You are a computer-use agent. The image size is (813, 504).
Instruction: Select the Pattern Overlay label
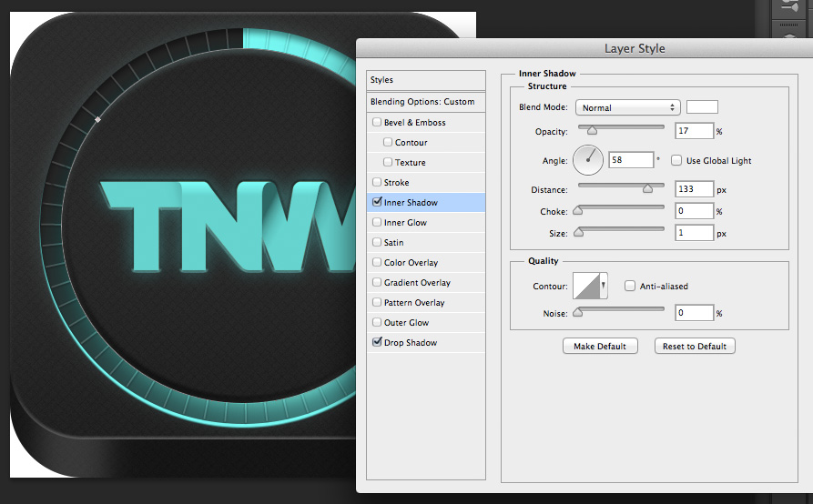(413, 303)
